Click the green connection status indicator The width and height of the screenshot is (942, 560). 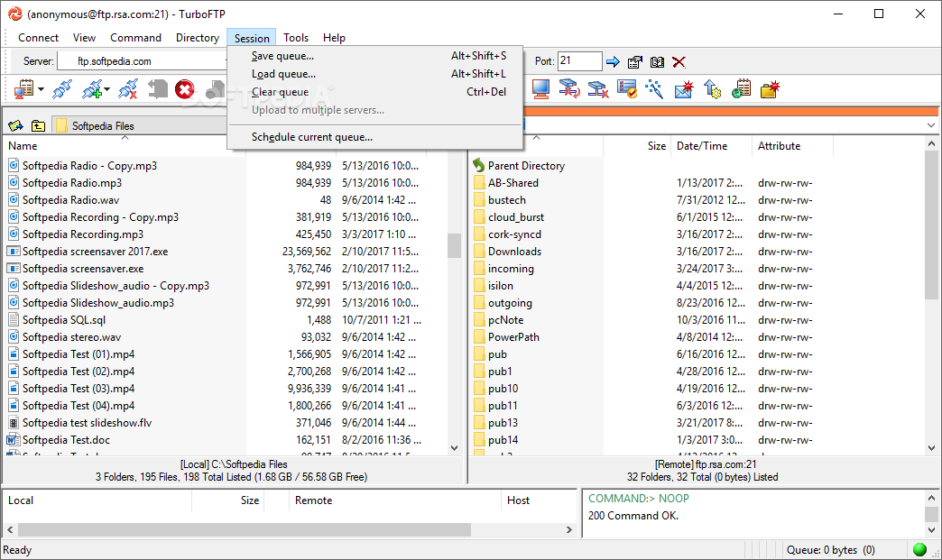coord(919,549)
